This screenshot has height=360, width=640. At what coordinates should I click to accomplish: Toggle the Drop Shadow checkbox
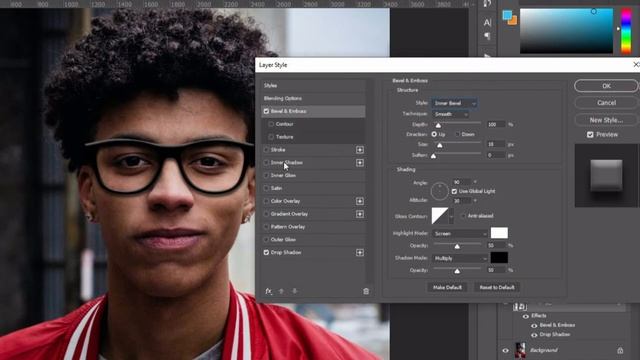266,253
